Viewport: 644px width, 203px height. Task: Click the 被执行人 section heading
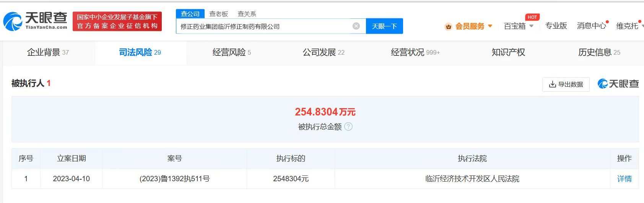[x=31, y=83]
